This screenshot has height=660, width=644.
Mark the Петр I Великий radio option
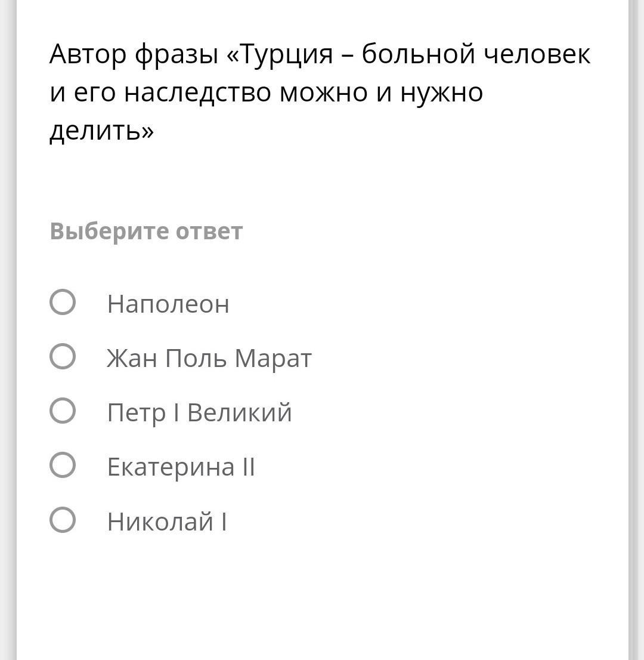click(x=63, y=411)
